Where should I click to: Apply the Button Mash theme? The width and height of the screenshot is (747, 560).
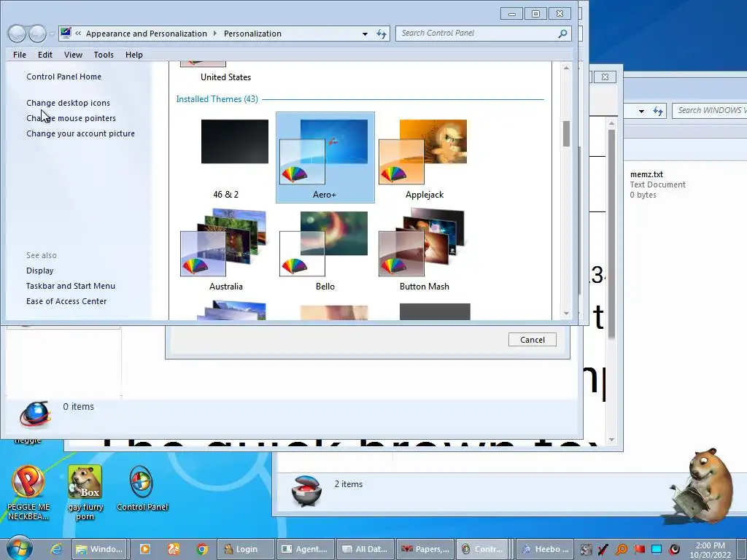(424, 249)
